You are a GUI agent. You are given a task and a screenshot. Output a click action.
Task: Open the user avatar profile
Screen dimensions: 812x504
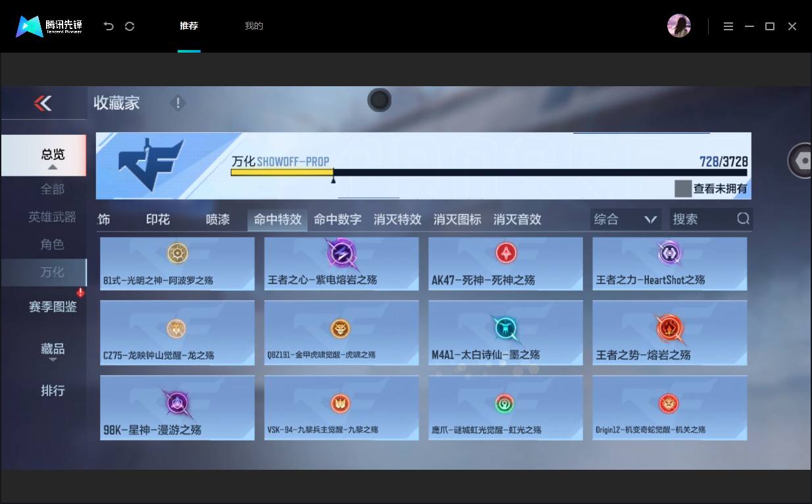tap(679, 26)
